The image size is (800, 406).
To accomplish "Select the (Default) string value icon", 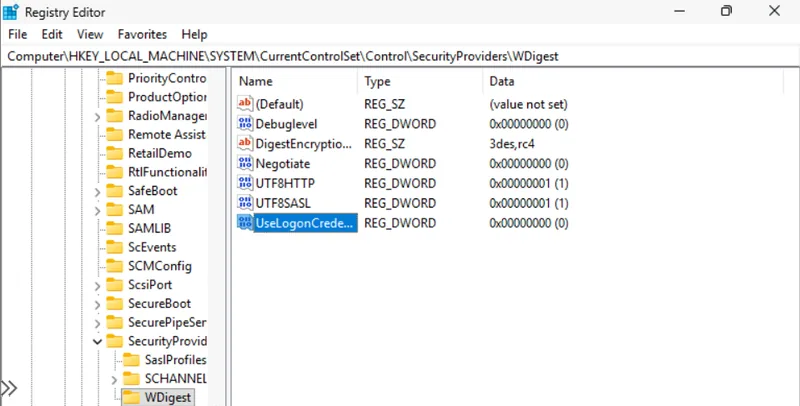I will click(x=245, y=104).
